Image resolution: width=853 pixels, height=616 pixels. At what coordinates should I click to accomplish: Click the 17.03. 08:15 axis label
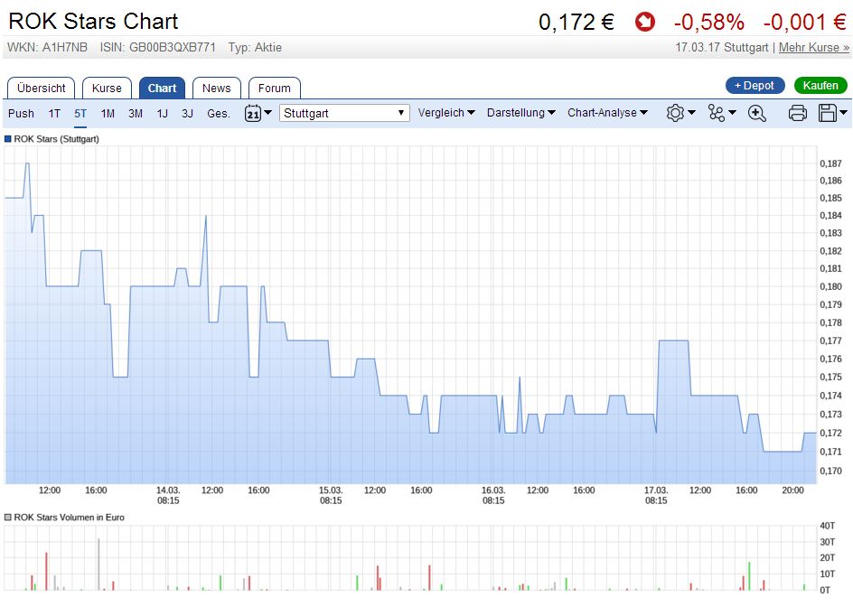click(x=656, y=495)
